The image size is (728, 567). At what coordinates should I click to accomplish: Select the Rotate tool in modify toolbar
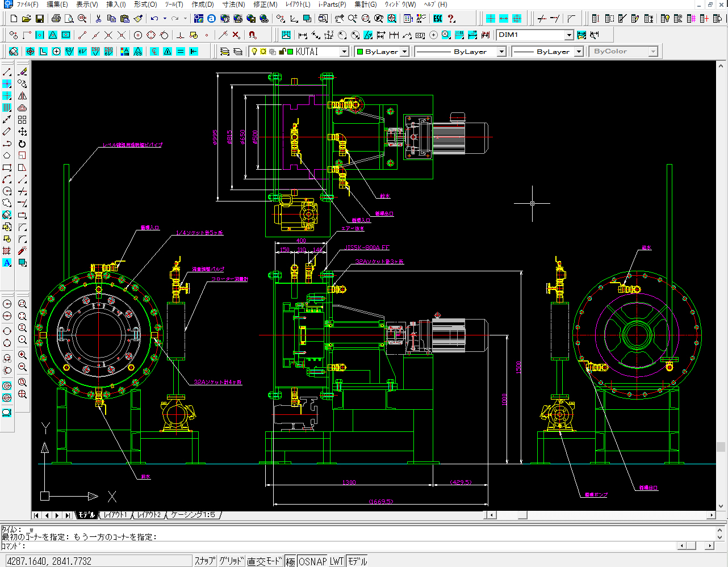point(22,144)
